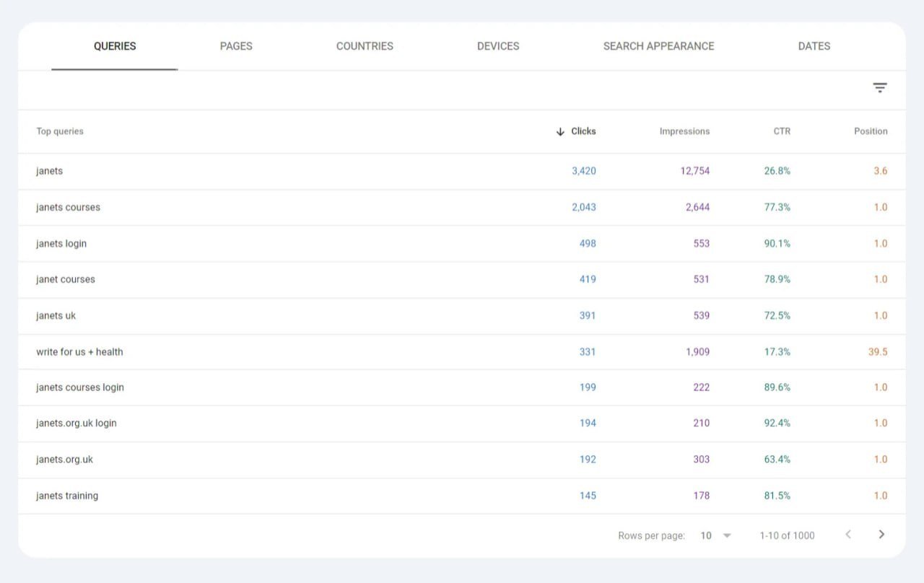Click the 3.6 position value
This screenshot has width=924, height=583.
coord(881,171)
